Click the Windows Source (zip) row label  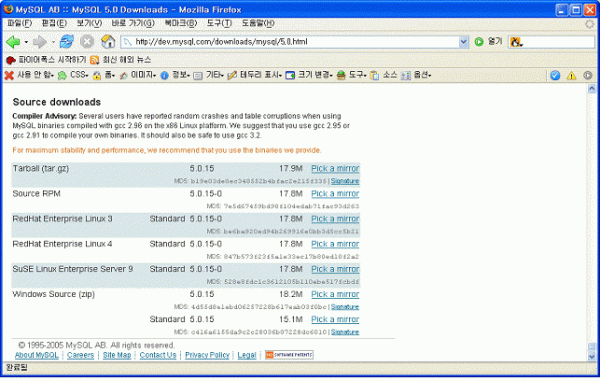click(54, 294)
